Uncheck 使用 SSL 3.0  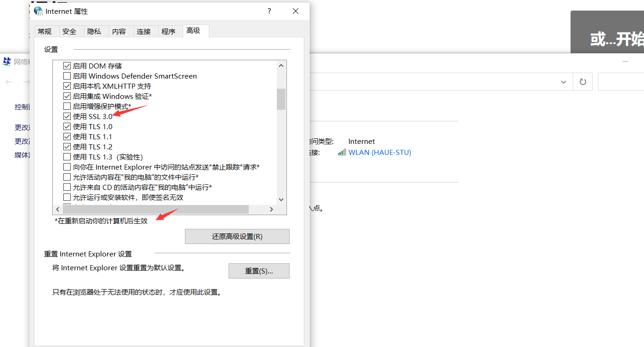coord(67,116)
